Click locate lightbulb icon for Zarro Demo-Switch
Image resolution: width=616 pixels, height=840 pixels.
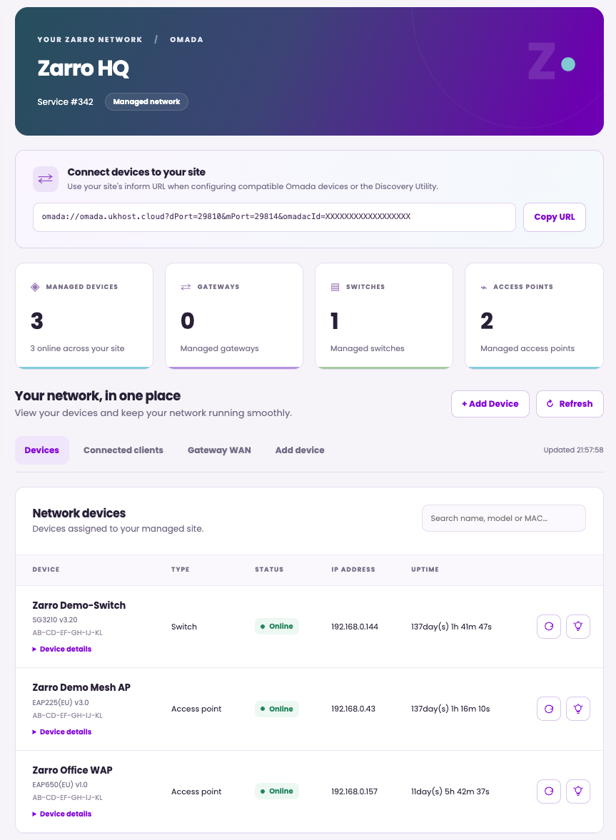point(578,626)
